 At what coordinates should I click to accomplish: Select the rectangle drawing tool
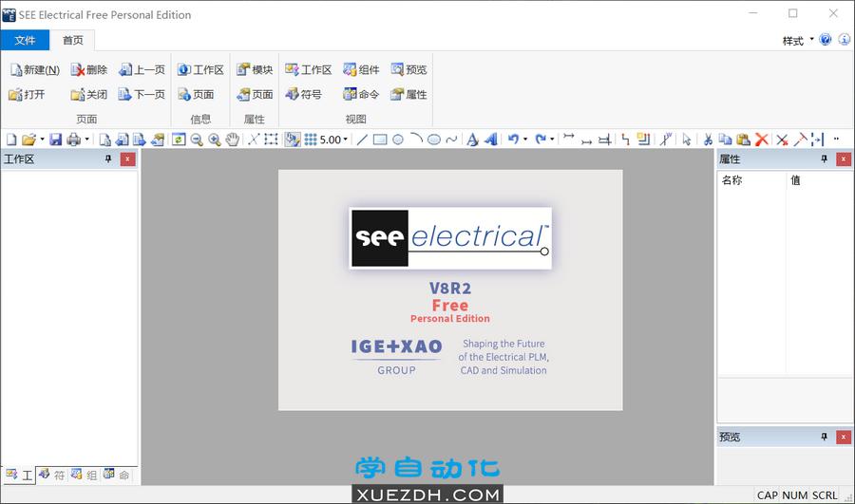380,140
